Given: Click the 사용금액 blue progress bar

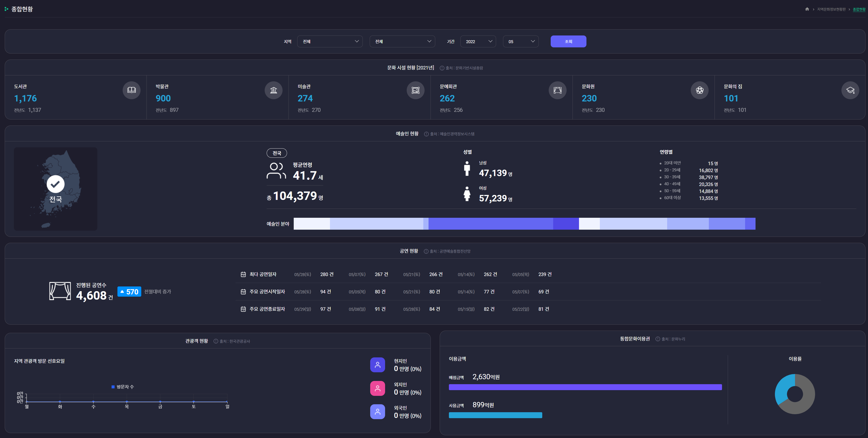Looking at the screenshot, I should pos(495,415).
